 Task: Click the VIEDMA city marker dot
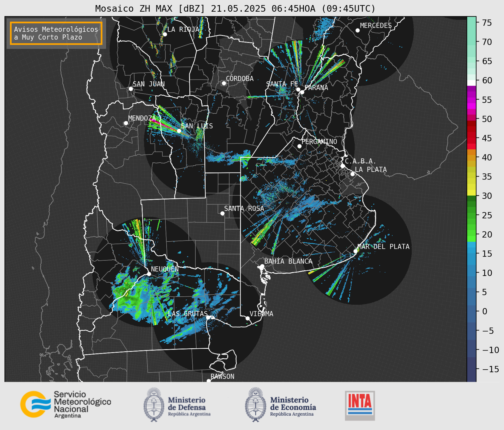[x=247, y=318]
